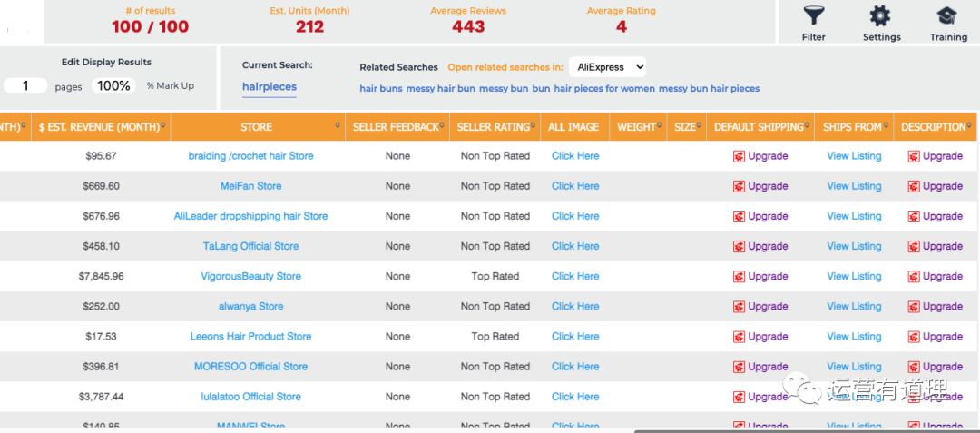Viewport: 980px width, 433px height.
Task: Click Upgrade icon in braiding/crochet Default Shipping
Action: [739, 156]
